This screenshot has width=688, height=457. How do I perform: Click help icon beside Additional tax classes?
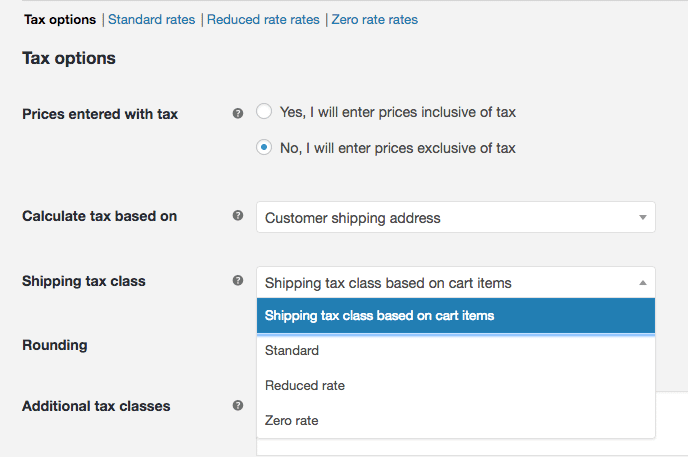pyautogui.click(x=238, y=405)
